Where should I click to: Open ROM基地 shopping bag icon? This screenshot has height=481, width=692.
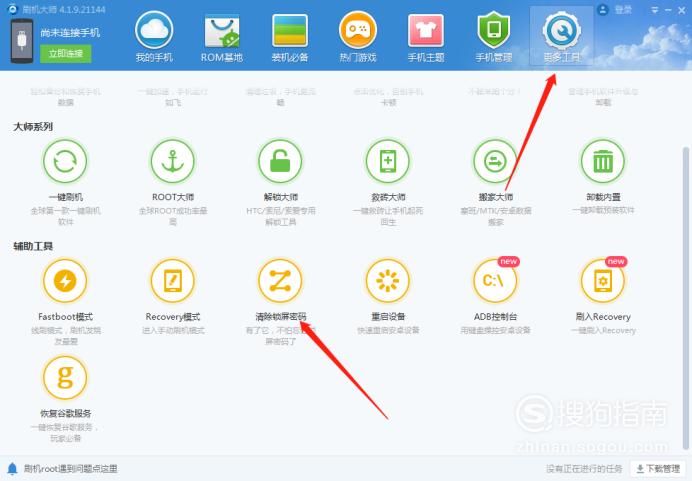click(222, 30)
